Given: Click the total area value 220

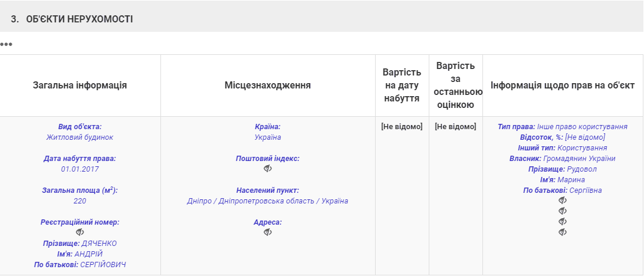Looking at the screenshot, I should (80, 201).
